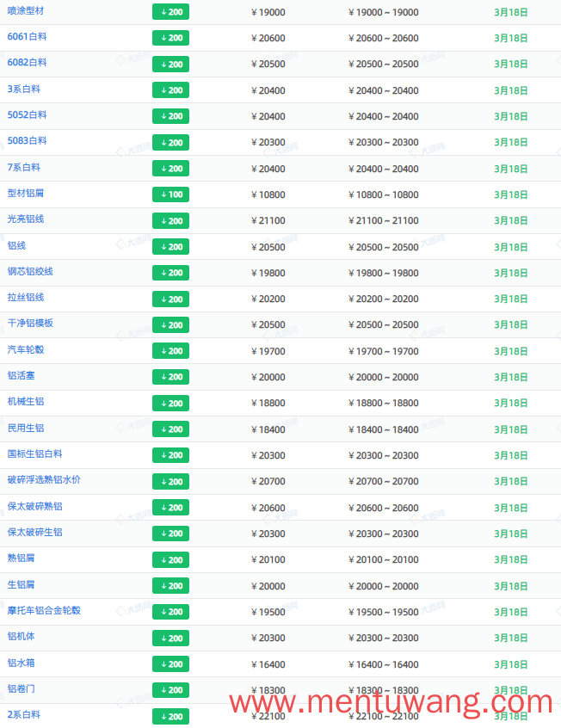Open the 民用生铝 product link
This screenshot has width=561, height=728.
point(26,428)
